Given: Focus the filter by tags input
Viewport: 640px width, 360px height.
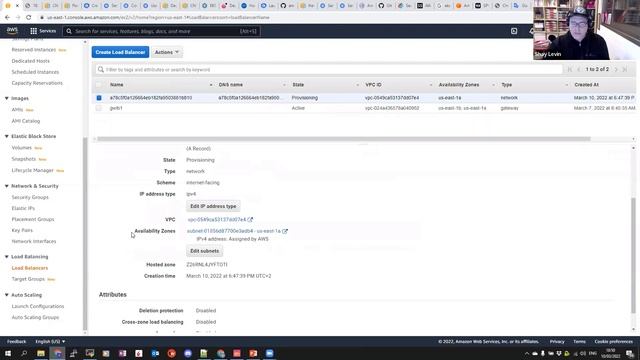Looking at the screenshot, I should coord(329,70).
